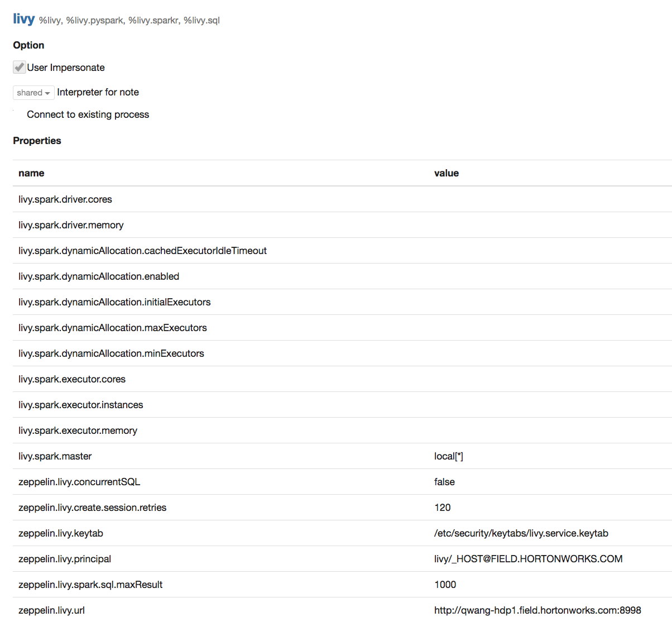Viewport: 672px width, 636px height.
Task: Open the %livy.sql interpreter link
Action: tap(203, 20)
